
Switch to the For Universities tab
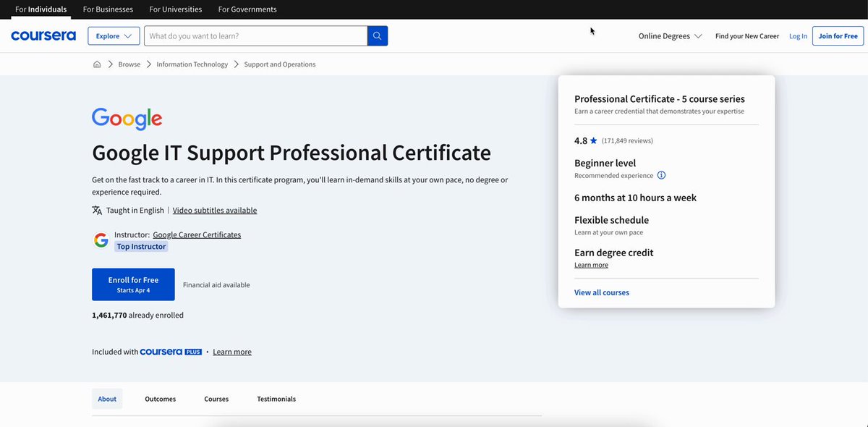176,9
